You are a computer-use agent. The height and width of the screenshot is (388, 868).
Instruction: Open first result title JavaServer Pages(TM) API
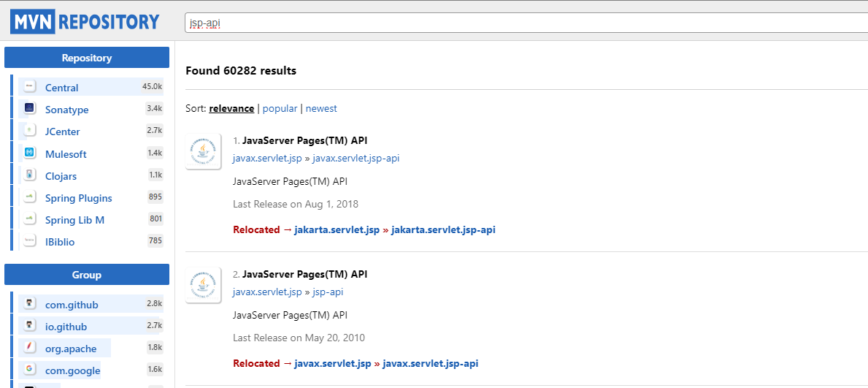[305, 140]
